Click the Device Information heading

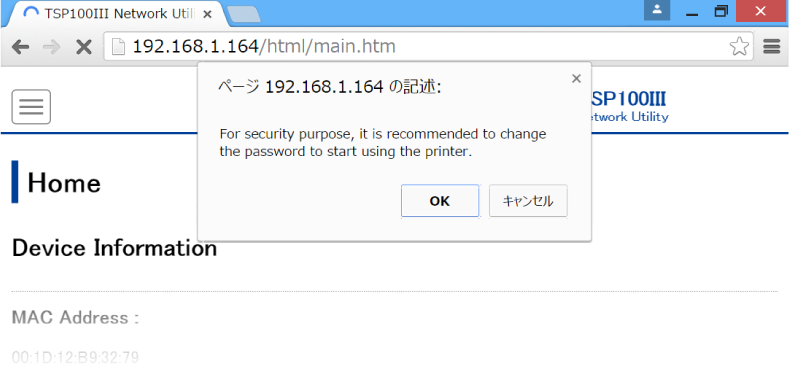coord(114,248)
